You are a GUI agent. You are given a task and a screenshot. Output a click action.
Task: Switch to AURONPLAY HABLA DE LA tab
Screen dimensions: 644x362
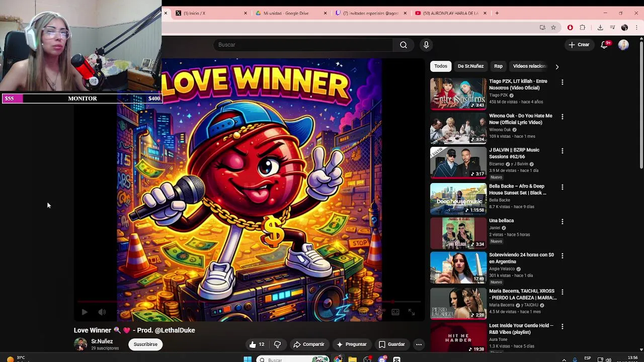pyautogui.click(x=450, y=13)
